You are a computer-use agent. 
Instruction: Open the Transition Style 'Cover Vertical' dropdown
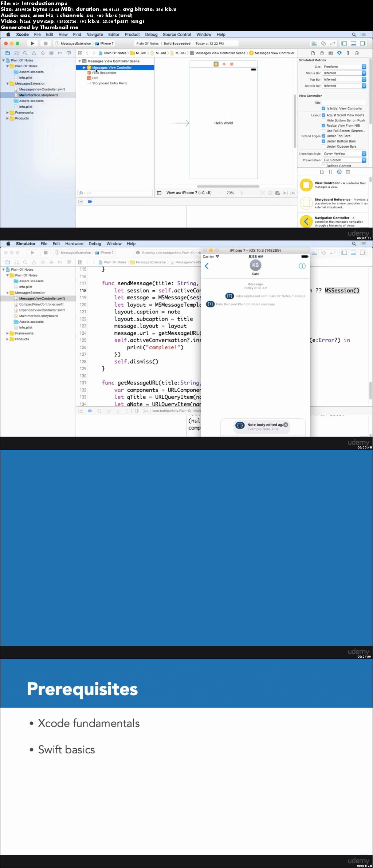click(x=344, y=154)
